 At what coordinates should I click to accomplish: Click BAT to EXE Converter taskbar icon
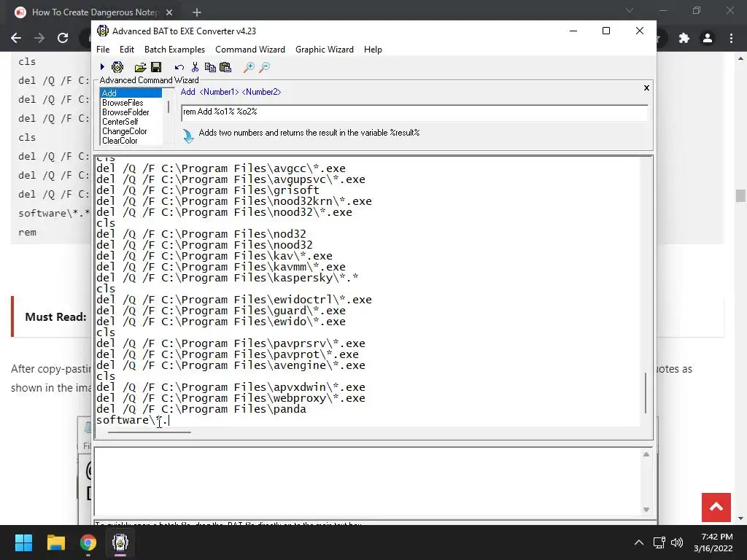pyautogui.click(x=120, y=542)
